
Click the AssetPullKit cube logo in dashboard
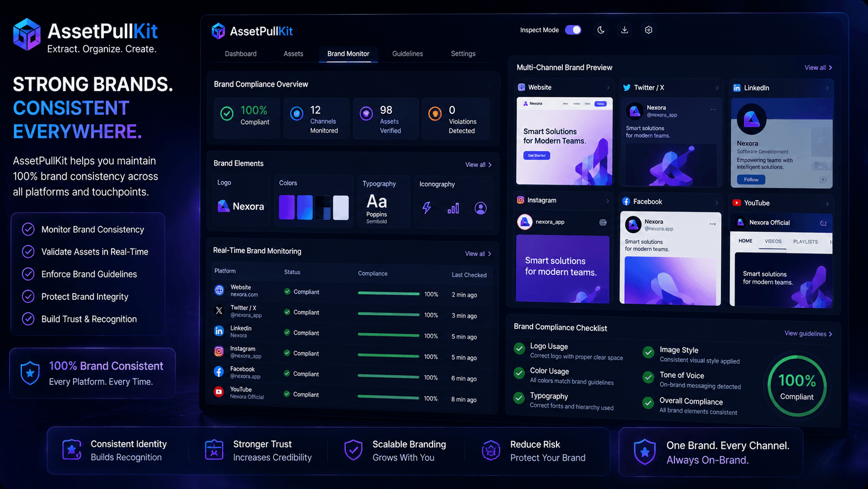coord(218,31)
